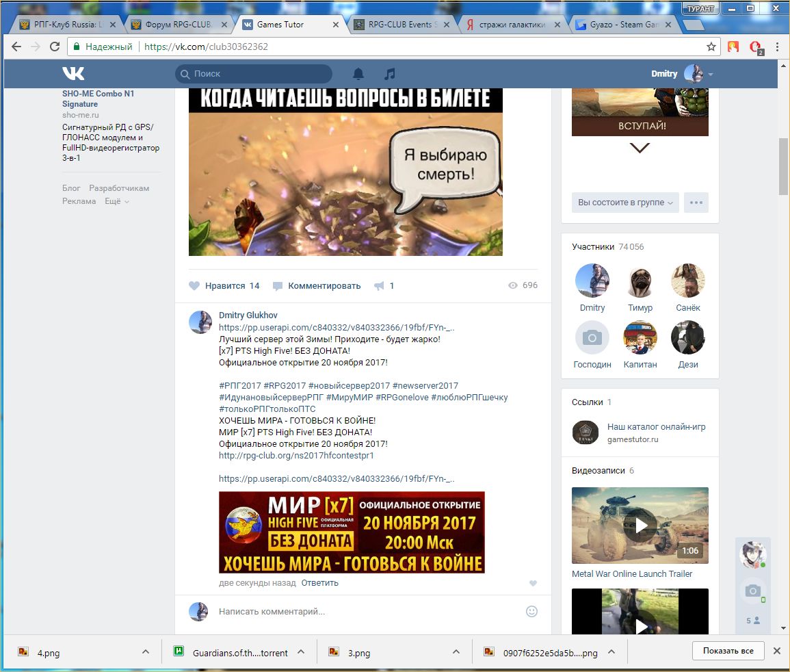Switch to the стражи галактики tab
790x672 pixels.
pos(512,25)
